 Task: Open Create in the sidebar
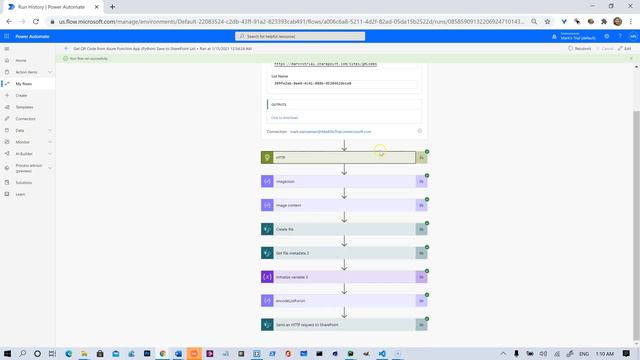21,96
